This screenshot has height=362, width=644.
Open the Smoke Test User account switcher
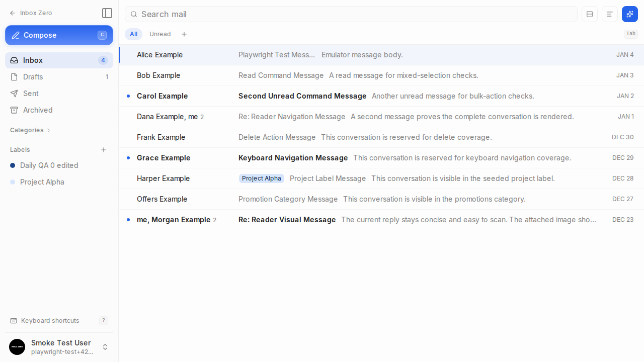(59, 347)
